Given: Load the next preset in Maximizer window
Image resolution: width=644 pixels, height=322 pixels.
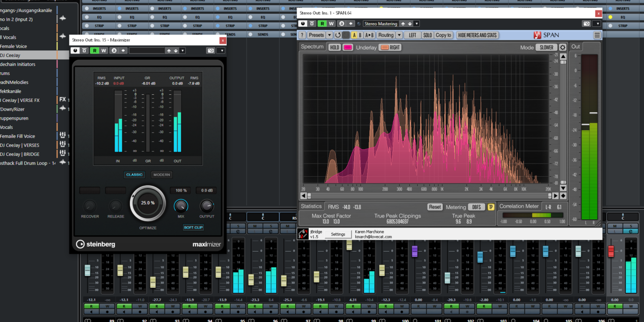Looking at the screenshot, I should coord(176,51).
